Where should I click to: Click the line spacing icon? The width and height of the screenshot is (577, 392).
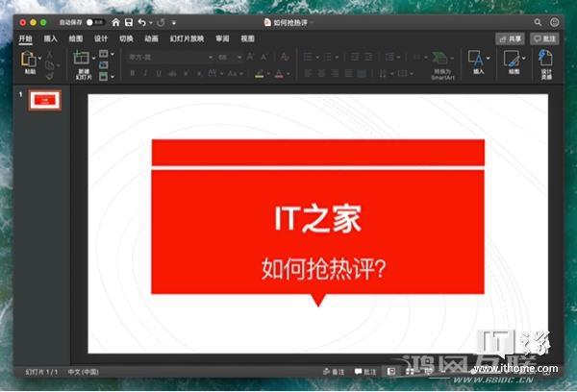coord(389,57)
